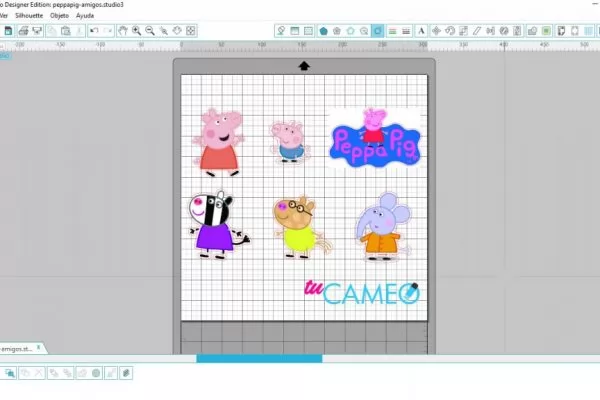Click the select-all lasso icon at bottom
Image resolution: width=600 pixels, height=400 pixels.
click(10, 373)
